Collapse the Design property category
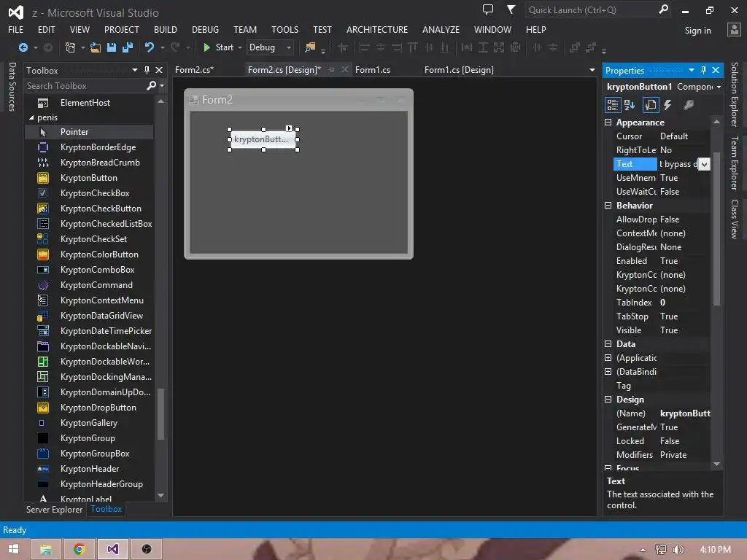This screenshot has height=560, width=747. pos(608,399)
